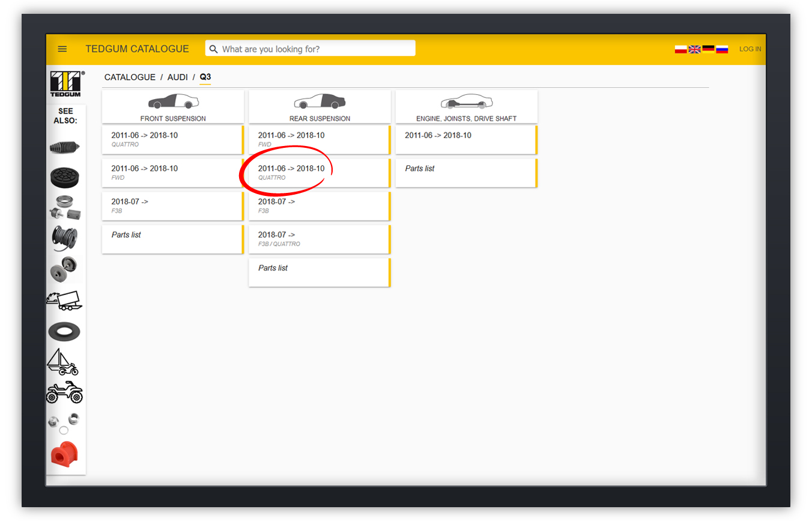Open front suspension 2011-06 -> 2018-10 QUATTRO

tap(173, 140)
